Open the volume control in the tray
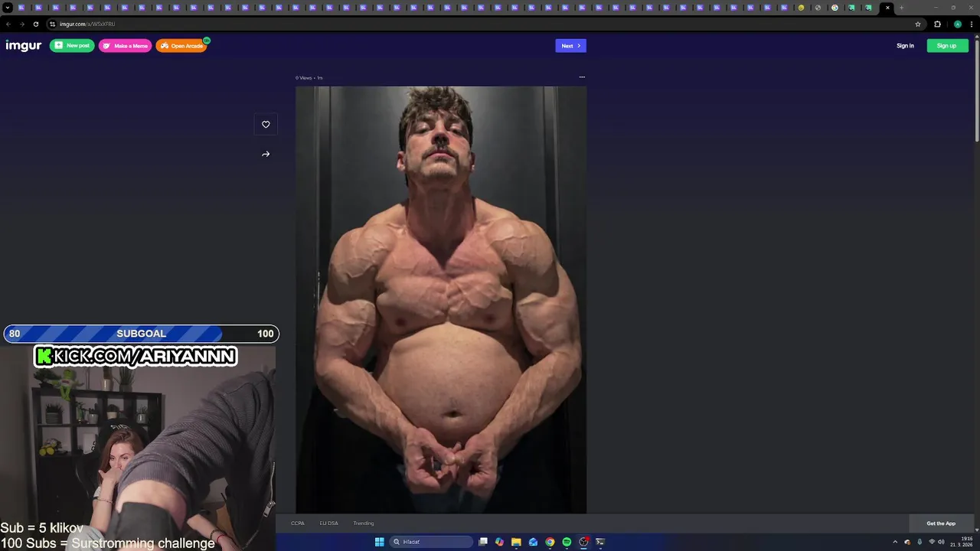 click(941, 542)
